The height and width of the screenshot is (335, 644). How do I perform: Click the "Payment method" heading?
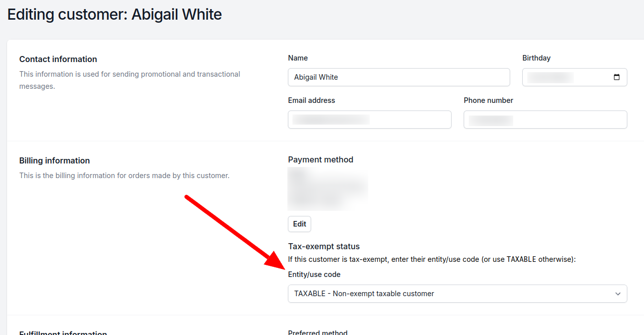tap(320, 159)
